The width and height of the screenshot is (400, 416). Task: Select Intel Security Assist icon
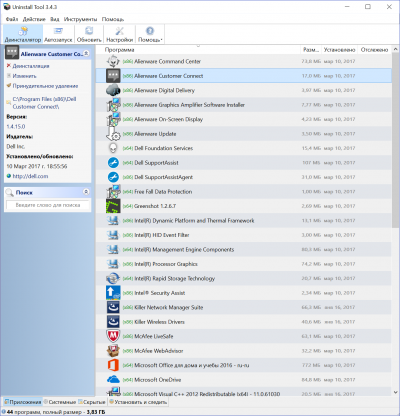pos(113,293)
